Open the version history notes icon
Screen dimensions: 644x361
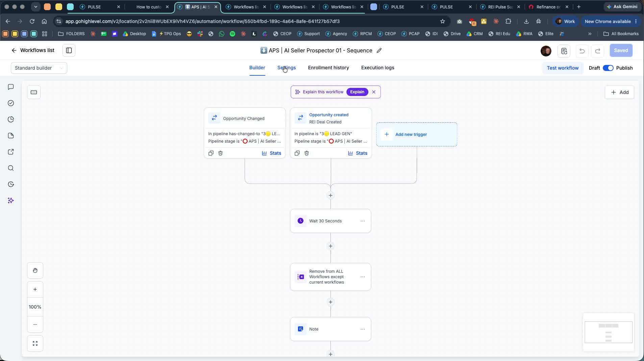pyautogui.click(x=564, y=51)
